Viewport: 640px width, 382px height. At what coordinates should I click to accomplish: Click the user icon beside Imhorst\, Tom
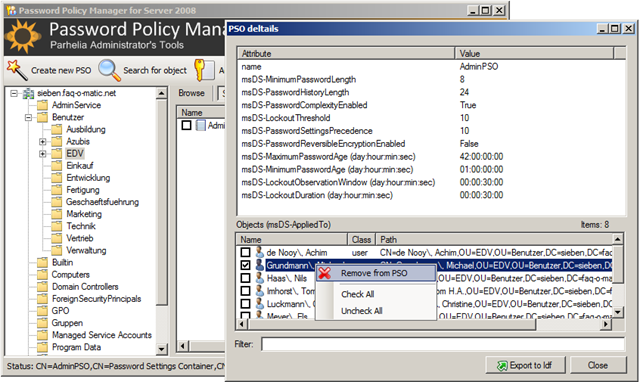tap(259, 291)
